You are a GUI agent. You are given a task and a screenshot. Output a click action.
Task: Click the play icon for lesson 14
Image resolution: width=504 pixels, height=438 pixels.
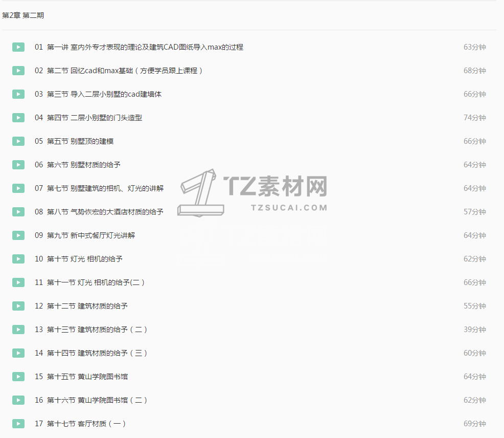tap(18, 353)
